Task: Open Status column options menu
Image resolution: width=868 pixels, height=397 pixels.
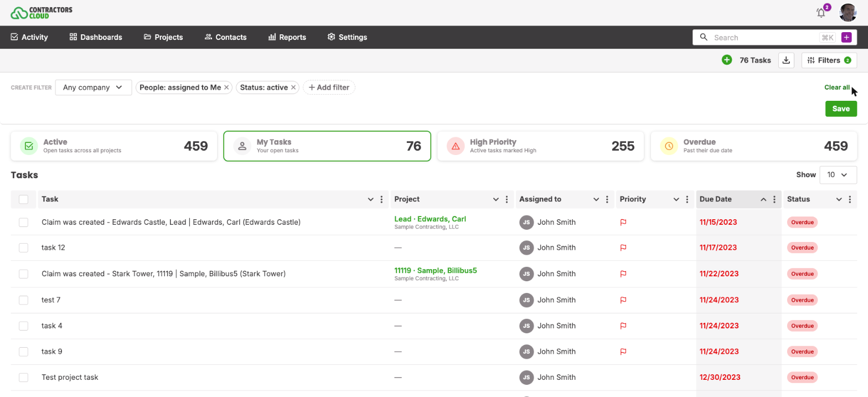Action: [x=849, y=199]
